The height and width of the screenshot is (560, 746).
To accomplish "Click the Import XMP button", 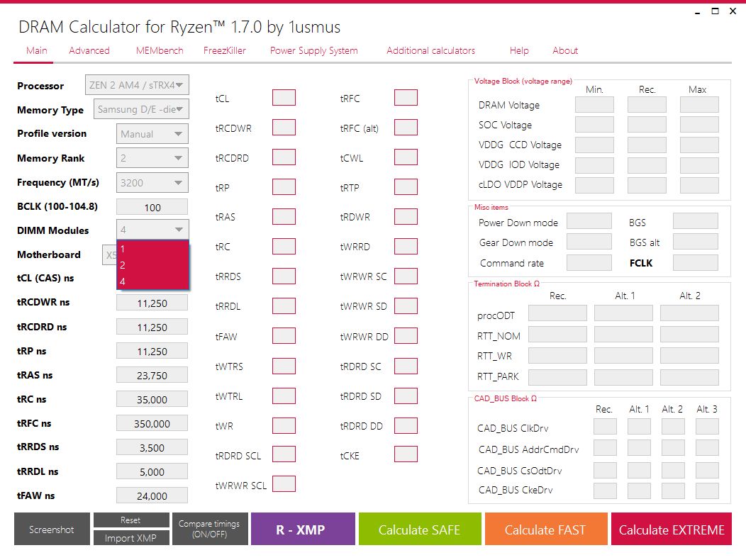I will 131,537.
